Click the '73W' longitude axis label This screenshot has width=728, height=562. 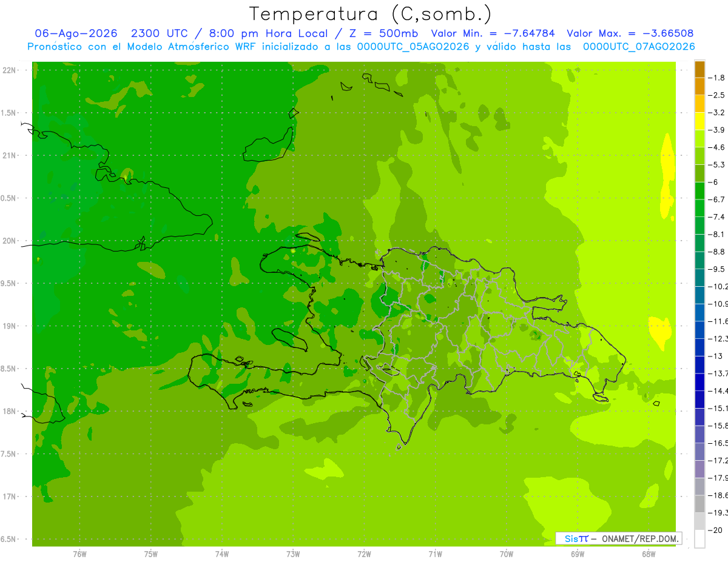[293, 554]
